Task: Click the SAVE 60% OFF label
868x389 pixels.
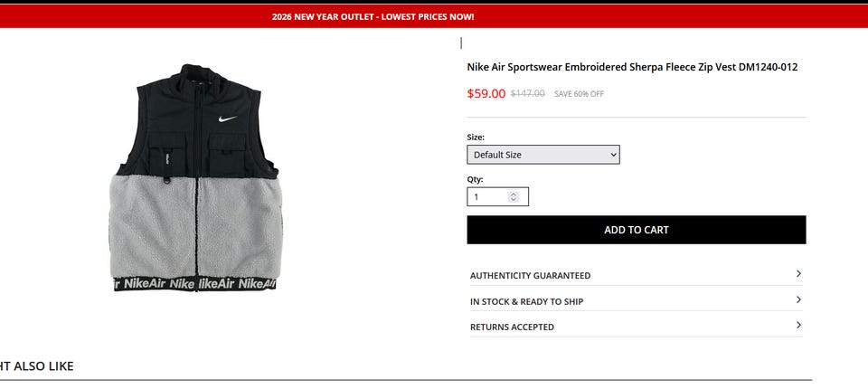Action: tap(579, 94)
